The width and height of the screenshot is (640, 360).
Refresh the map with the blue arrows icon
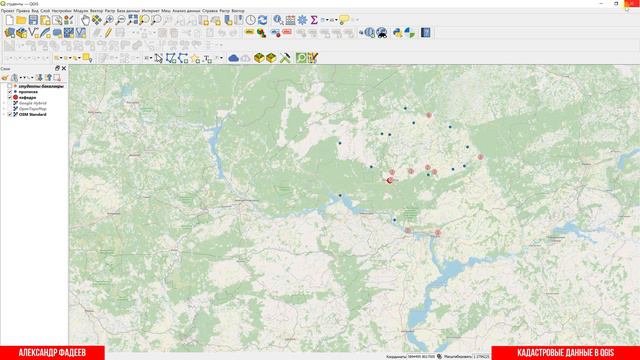coord(262,20)
